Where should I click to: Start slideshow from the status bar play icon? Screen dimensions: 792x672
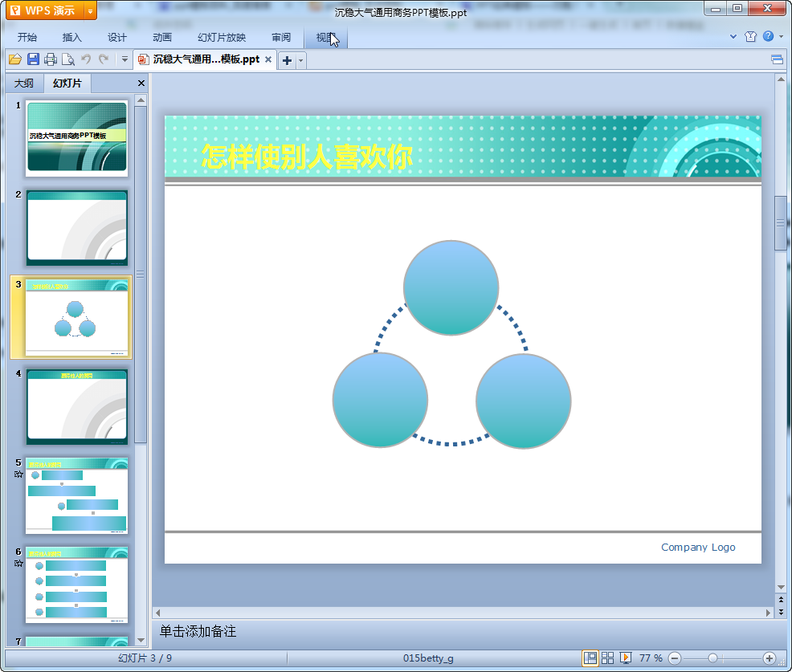coord(626,658)
